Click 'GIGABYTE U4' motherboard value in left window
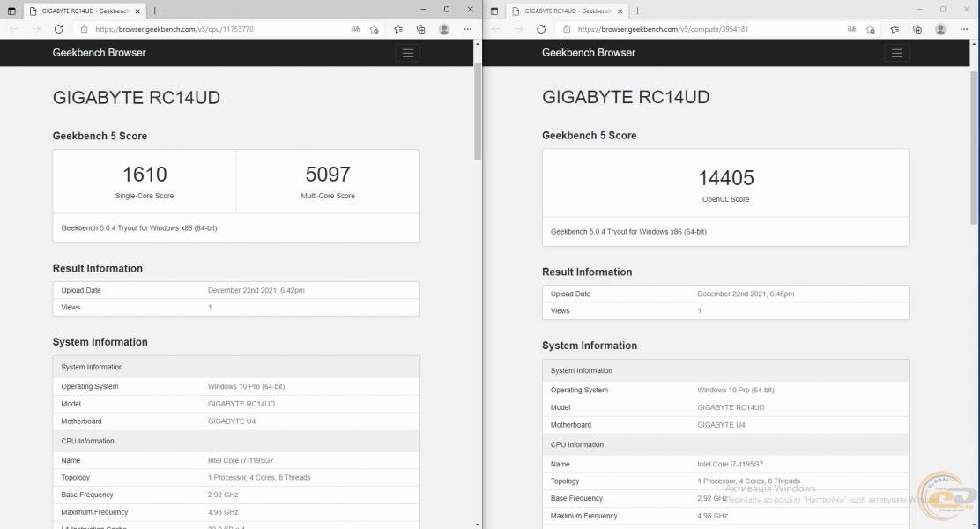 [x=231, y=421]
